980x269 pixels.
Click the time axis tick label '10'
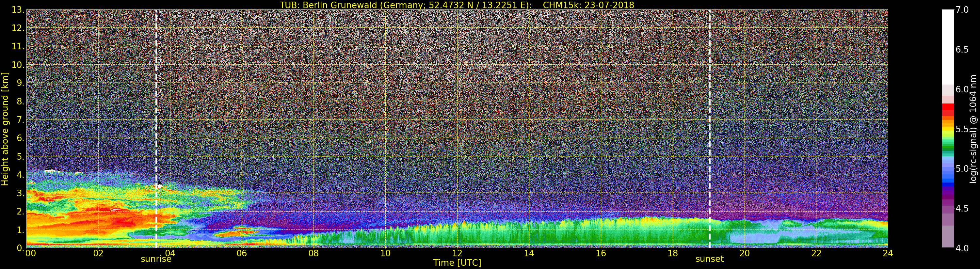(385, 253)
